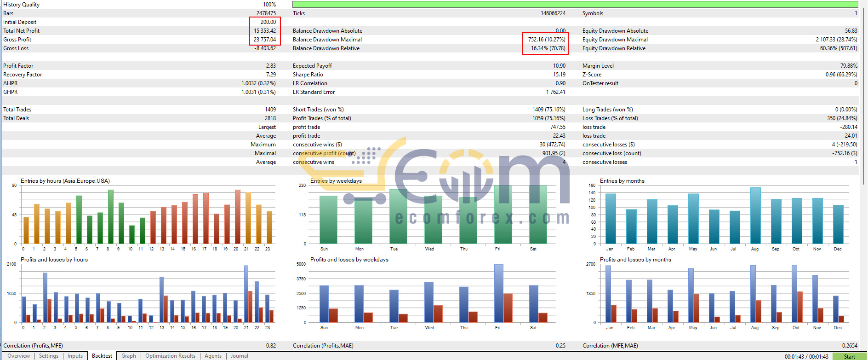Click the Correlation (MFE,MAE) value -0.2654
Image resolution: width=868 pixels, height=360 pixels.
pos(849,346)
